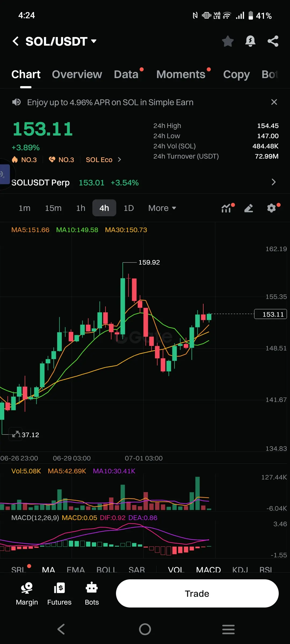Tap the Android back navigation button
This screenshot has width=290, height=644.
pos(61,629)
